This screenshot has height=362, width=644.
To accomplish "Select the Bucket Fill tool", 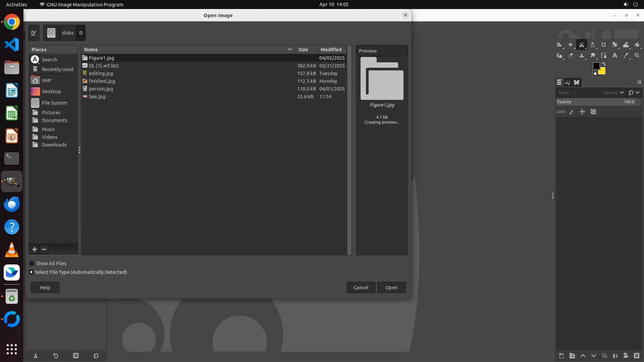I will pyautogui.click(x=637, y=45).
